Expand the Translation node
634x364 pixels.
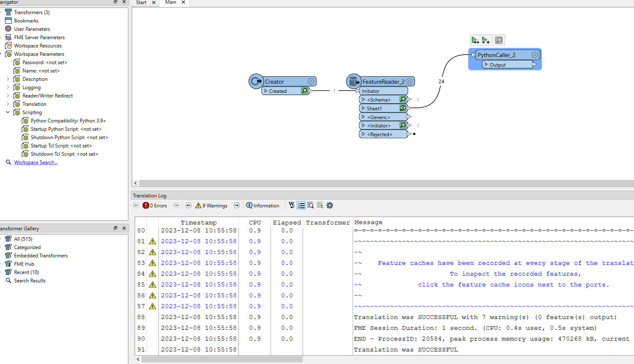click(8, 104)
